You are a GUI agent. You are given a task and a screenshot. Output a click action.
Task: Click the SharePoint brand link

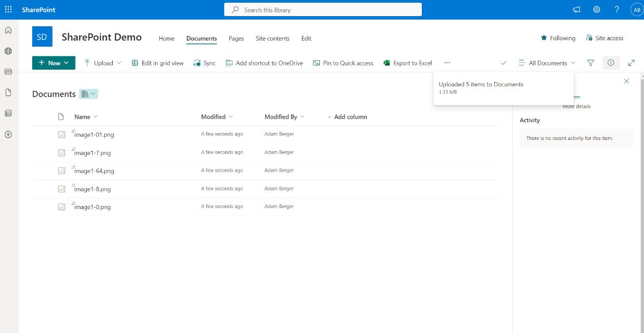click(x=39, y=10)
